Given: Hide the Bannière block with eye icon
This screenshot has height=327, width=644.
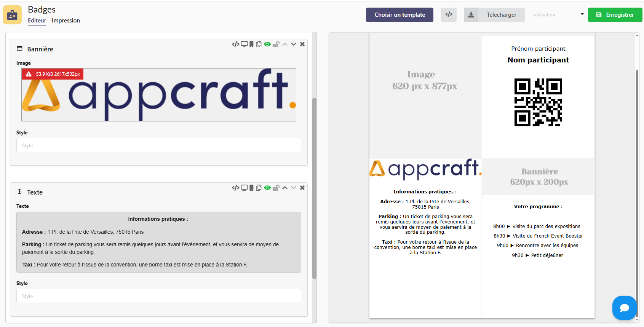Looking at the screenshot, I should coord(267,44).
